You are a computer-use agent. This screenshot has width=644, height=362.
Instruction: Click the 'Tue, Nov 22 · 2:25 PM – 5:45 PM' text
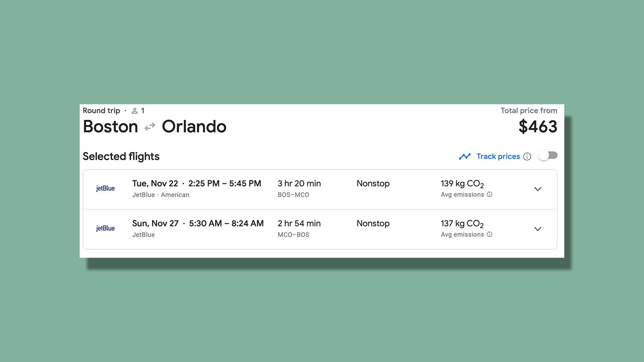click(x=197, y=183)
